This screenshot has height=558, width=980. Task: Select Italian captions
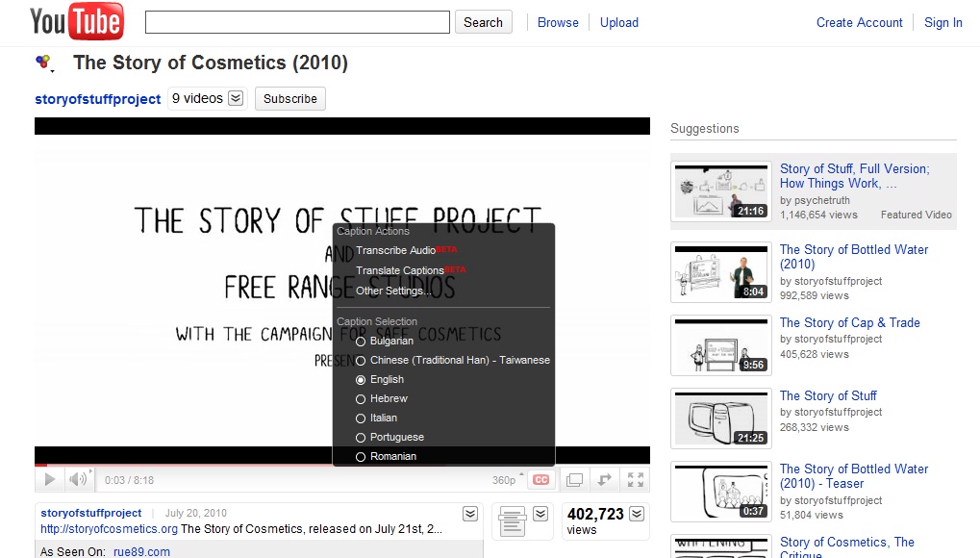click(376, 418)
